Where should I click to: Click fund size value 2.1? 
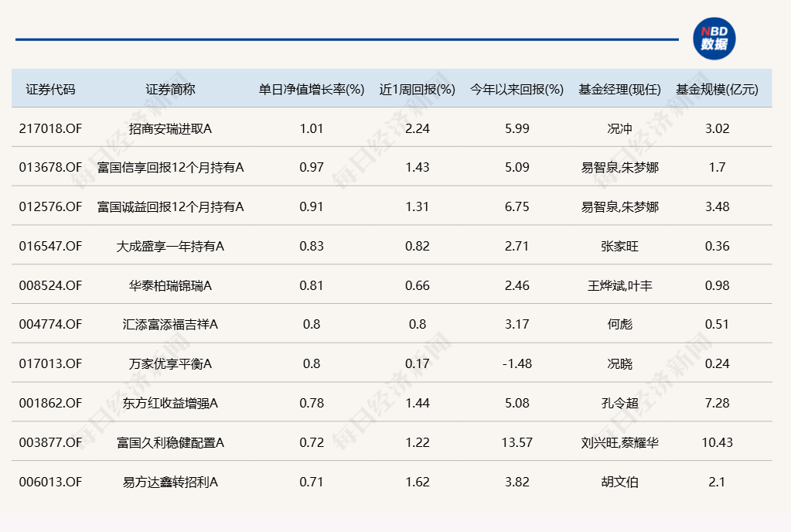click(x=717, y=482)
